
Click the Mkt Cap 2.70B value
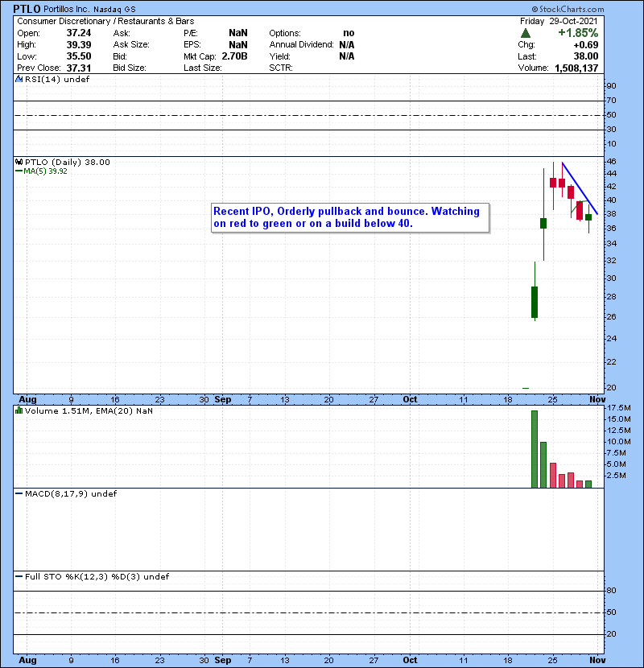233,56
